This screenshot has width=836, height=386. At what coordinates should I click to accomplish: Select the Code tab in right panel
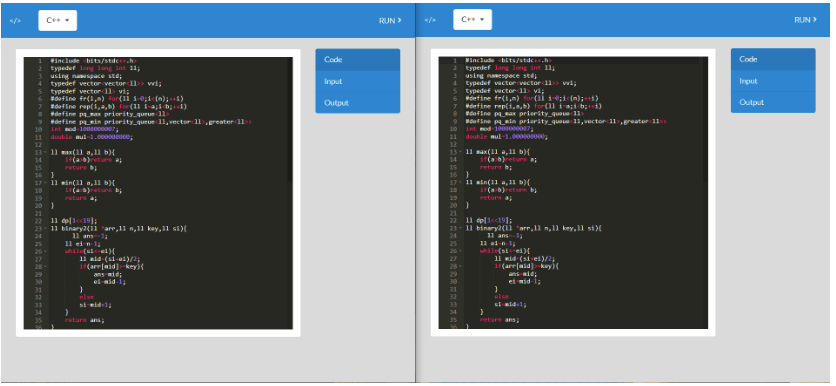(x=773, y=59)
